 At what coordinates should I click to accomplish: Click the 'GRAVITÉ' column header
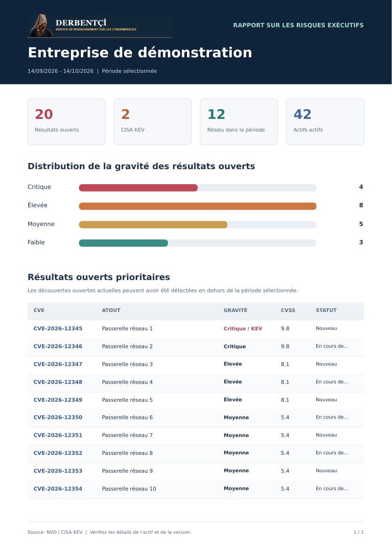235,310
